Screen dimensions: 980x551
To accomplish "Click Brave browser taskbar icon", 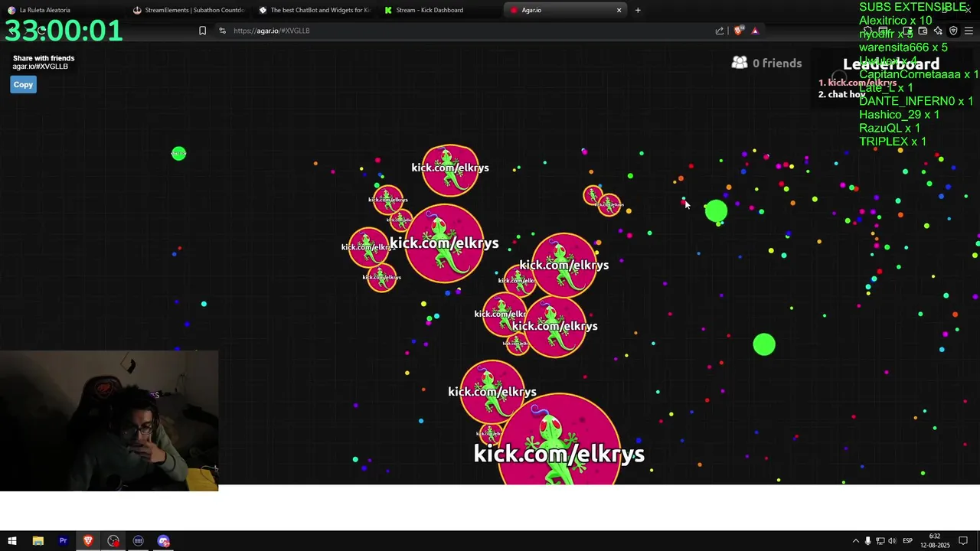I will 88,541.
